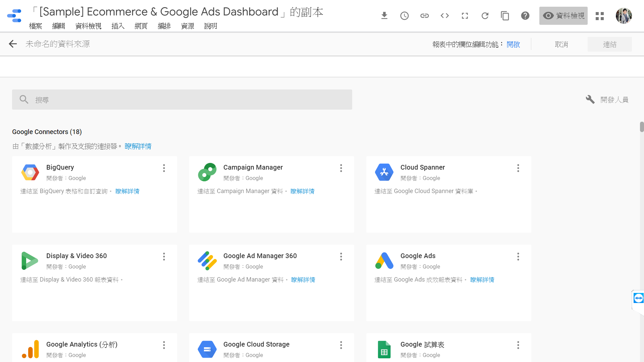Select the Cloud Spanner connector icon

[x=384, y=173]
